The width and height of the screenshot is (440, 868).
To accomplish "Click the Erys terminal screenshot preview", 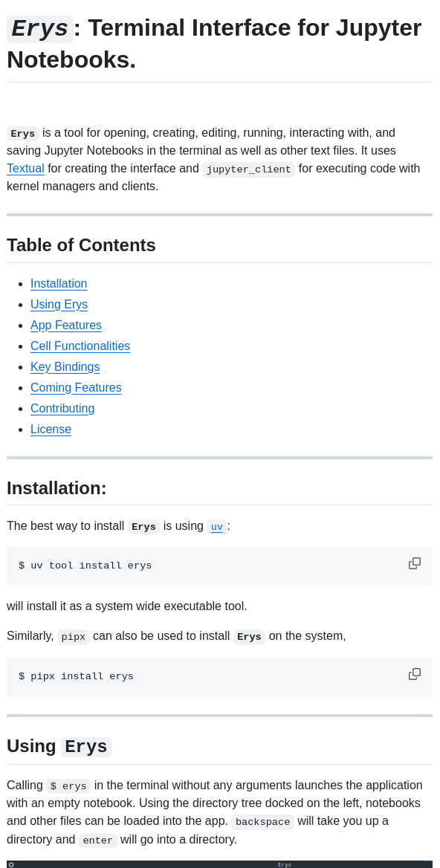I will [x=220, y=864].
